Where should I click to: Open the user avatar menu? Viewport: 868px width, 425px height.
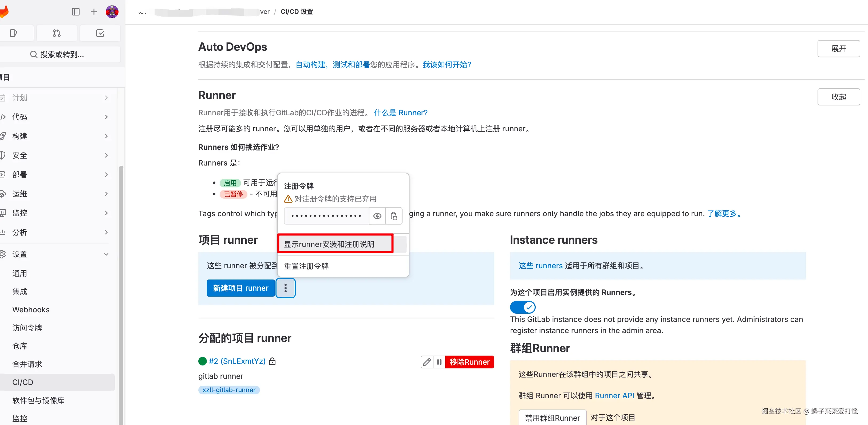pos(112,12)
